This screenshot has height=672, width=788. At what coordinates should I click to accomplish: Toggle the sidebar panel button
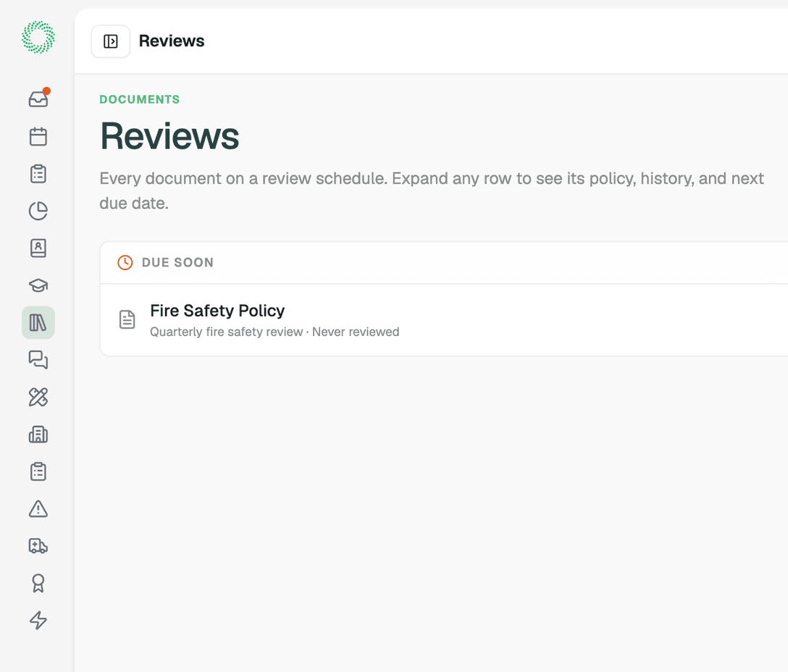tap(111, 41)
